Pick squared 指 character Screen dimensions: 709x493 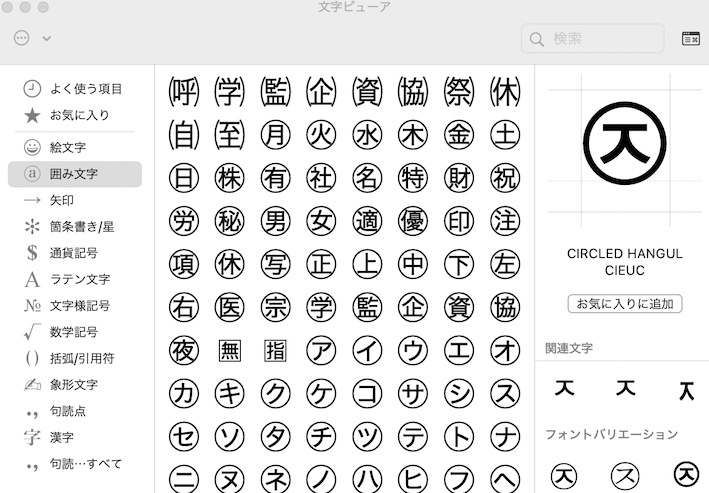coord(275,351)
